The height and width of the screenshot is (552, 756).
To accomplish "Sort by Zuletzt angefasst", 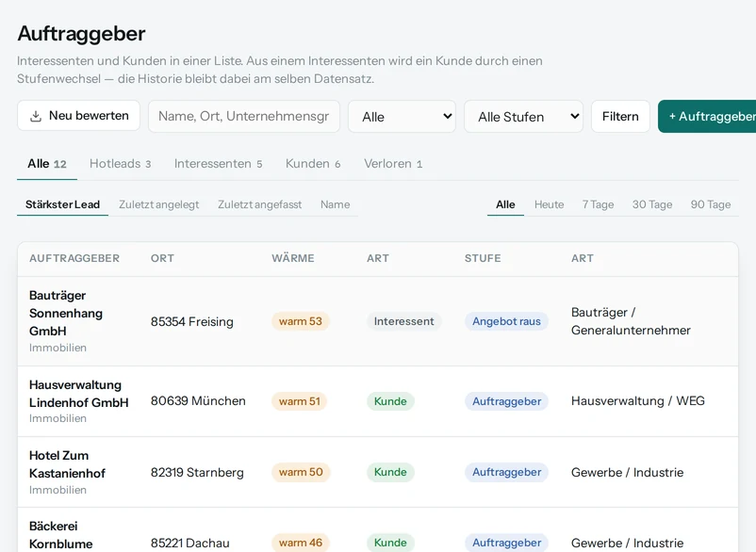I will click(x=259, y=204).
